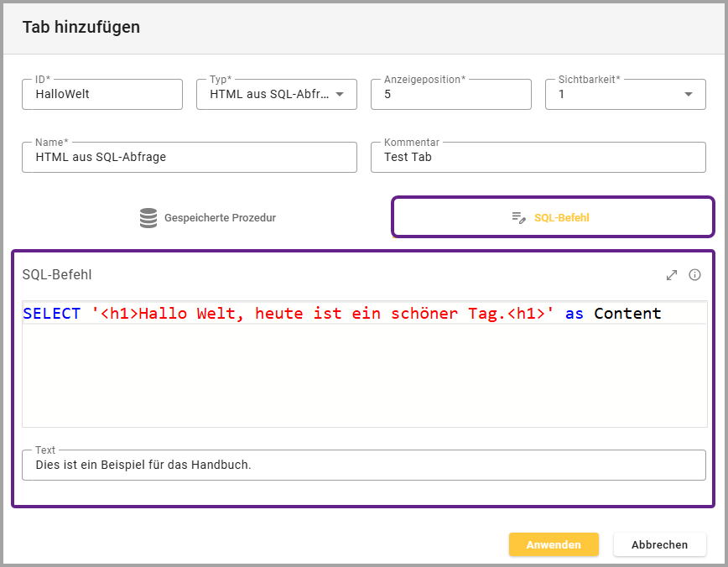Edit the Kommentar field with Test Tab
Image resolution: width=728 pixels, height=567 pixels.
click(x=538, y=157)
